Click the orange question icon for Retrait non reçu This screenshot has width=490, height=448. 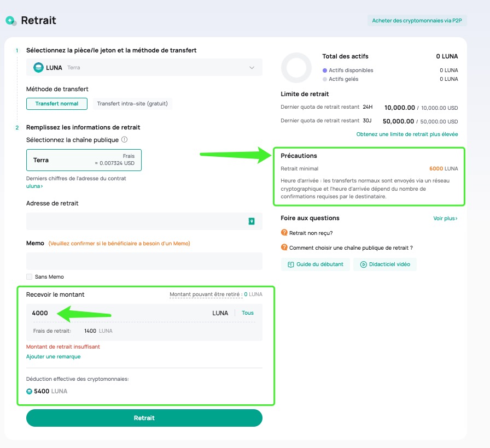click(284, 233)
